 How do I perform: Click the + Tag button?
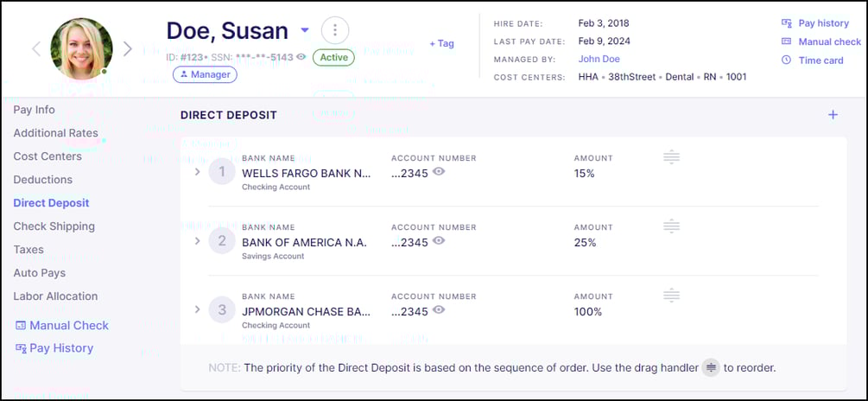(441, 43)
